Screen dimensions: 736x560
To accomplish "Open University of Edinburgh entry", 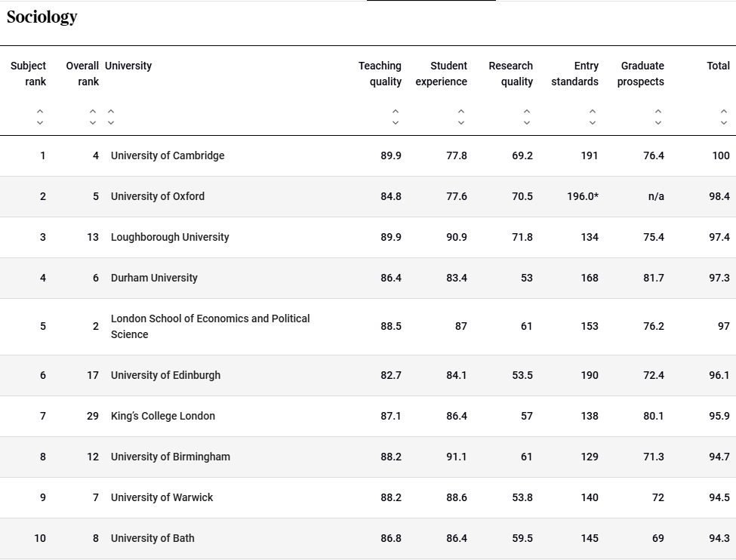I will (165, 375).
